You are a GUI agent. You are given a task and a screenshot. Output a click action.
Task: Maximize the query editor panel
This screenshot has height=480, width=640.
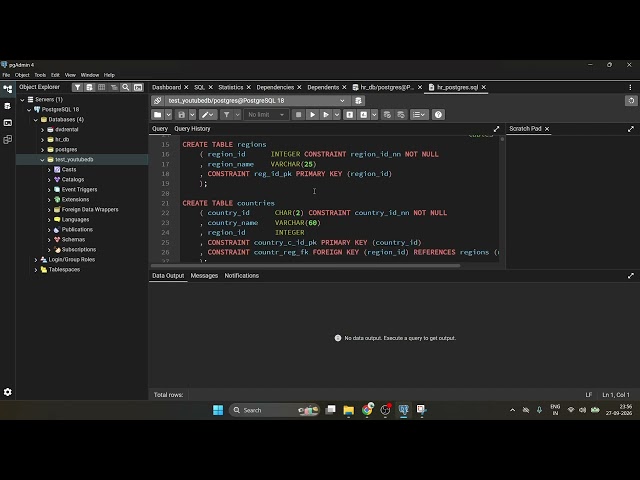click(496, 129)
